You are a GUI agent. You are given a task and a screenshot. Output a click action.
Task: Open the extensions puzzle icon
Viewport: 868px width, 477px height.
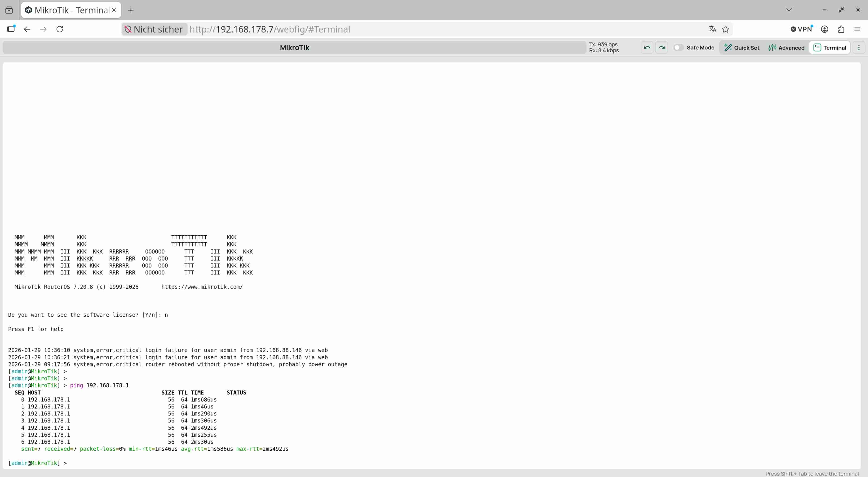point(841,29)
